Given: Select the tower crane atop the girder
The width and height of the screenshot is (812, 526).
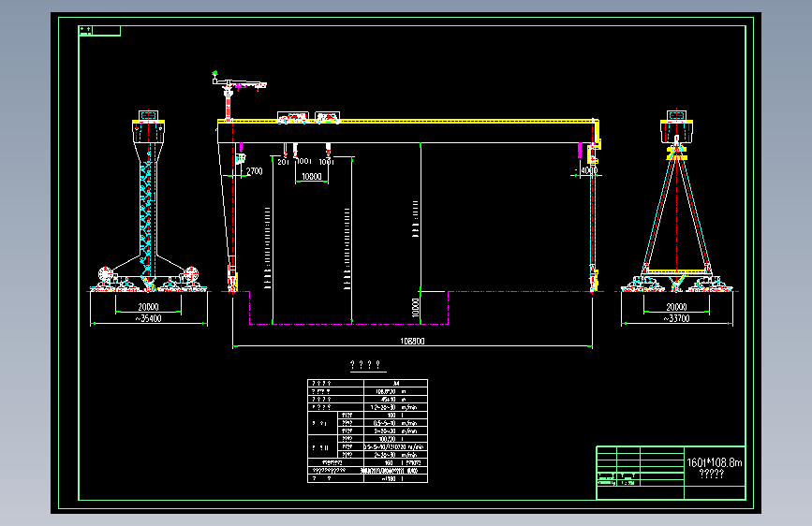Looking at the screenshot, I should pyautogui.click(x=237, y=95).
